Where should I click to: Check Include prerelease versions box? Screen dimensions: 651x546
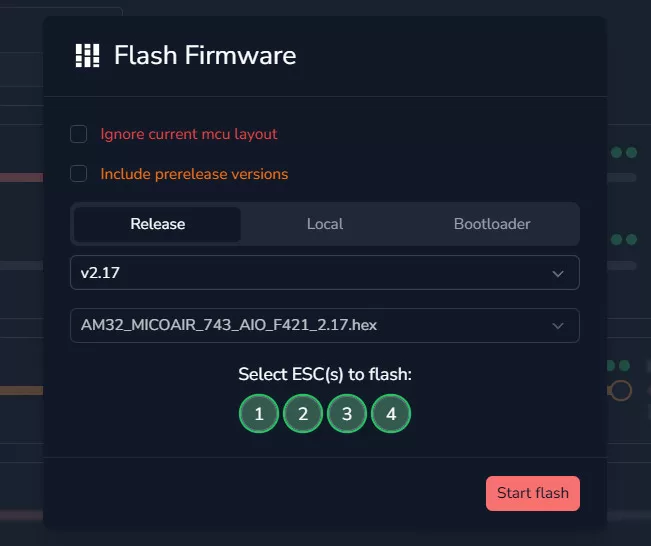78,174
